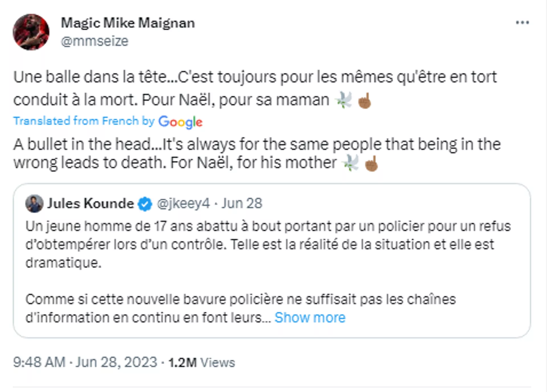547x392 pixels.
Task: Click the blue verified badge beside Jules Kounde
Action: [x=145, y=204]
